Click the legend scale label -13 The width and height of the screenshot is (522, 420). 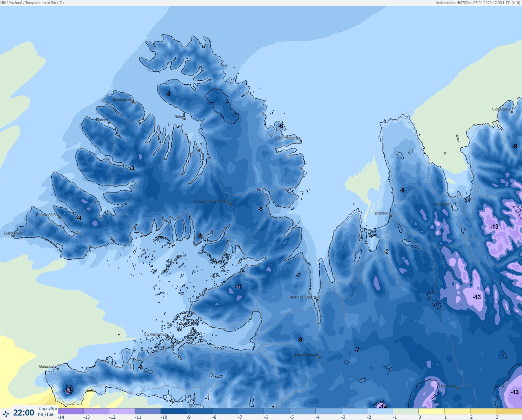pos(86,418)
